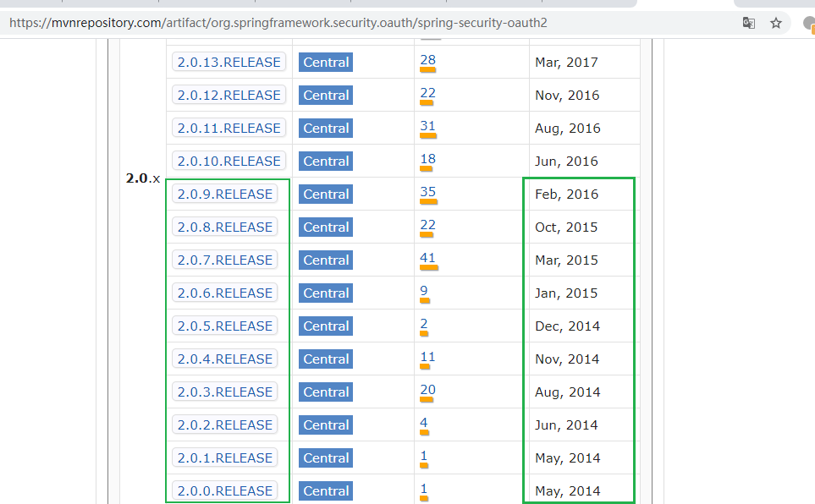Image resolution: width=815 pixels, height=504 pixels.
Task: Click Central button in 2.0.11.RELEASE row
Action: pyautogui.click(x=326, y=129)
